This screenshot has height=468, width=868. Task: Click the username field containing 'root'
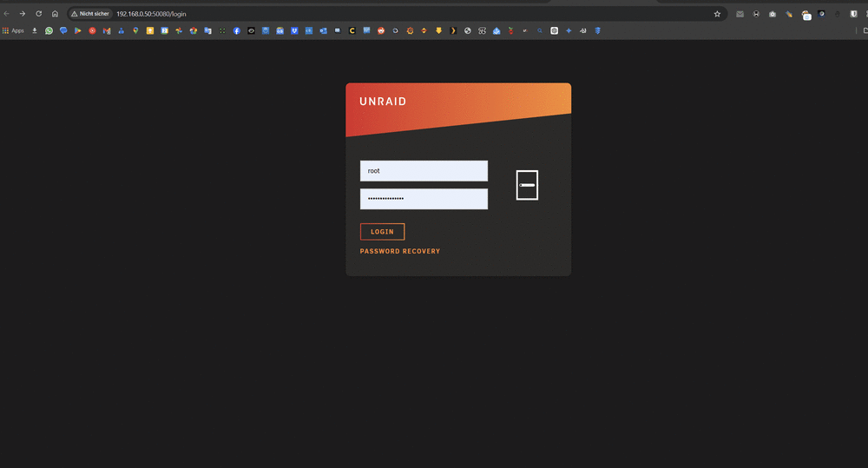(424, 170)
